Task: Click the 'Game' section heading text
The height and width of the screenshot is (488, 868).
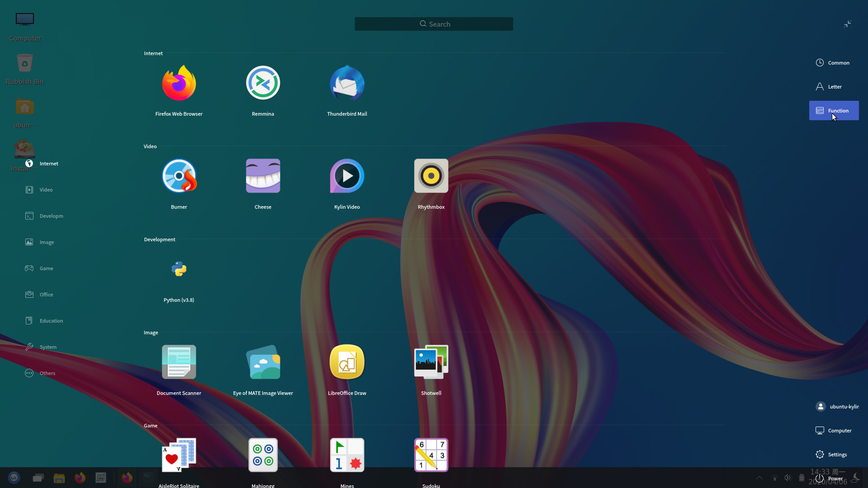Action: (151, 426)
